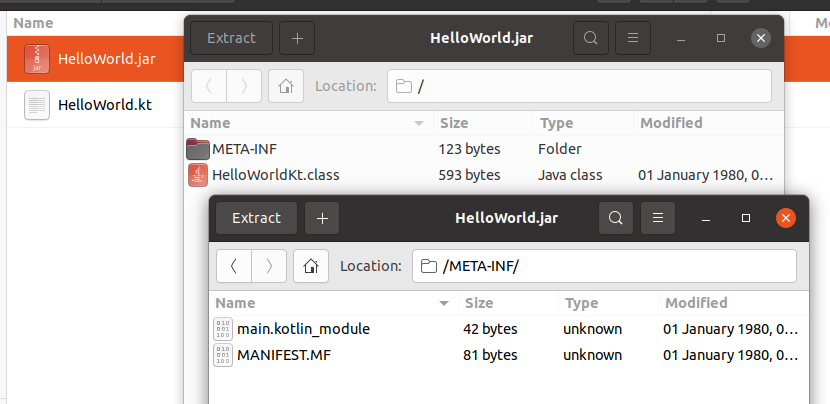The image size is (830, 404).
Task: Open hamburger menu in front archive window
Action: pos(658,218)
